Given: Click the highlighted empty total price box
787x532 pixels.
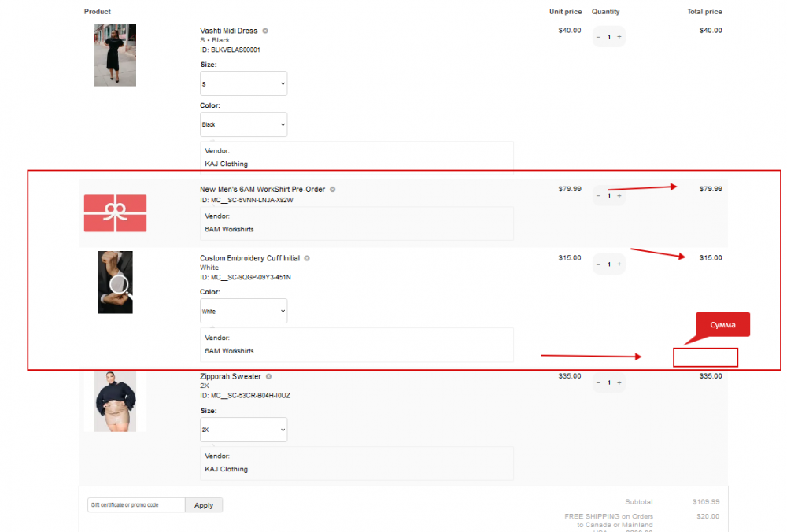Looking at the screenshot, I should (705, 357).
